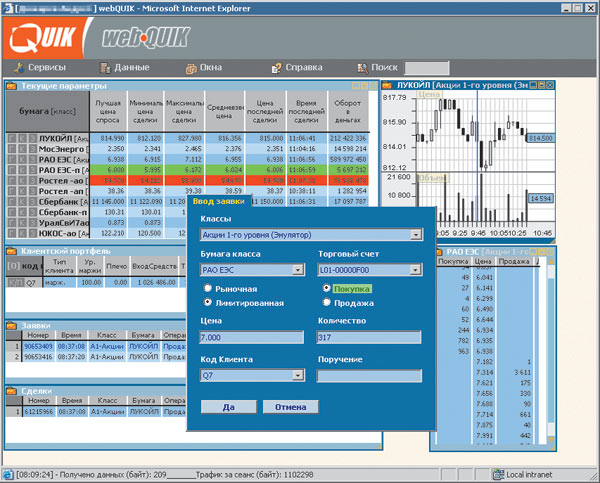Click the 814.500 price marker on the chart
The width and height of the screenshot is (600, 483).
pos(541,138)
